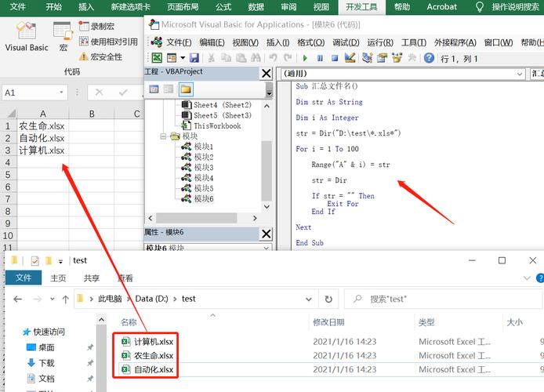Select column B header in Excel
Image resolution: width=544 pixels, height=392 pixels.
coord(92,114)
